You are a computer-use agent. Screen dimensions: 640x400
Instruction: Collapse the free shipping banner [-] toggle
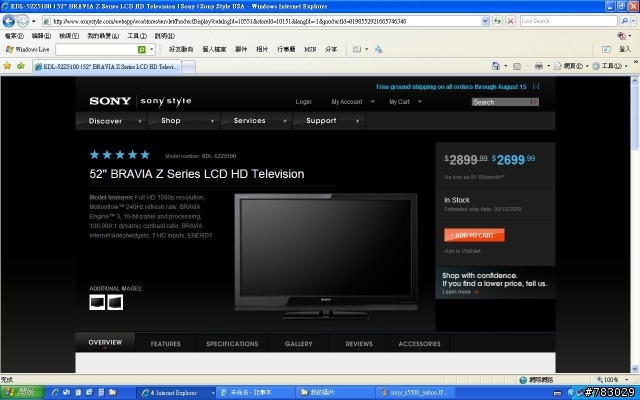(536, 87)
